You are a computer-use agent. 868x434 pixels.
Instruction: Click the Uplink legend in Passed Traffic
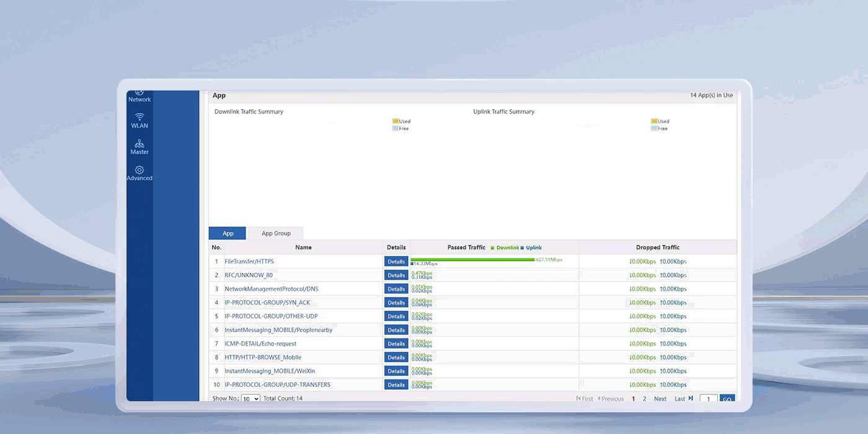(531, 247)
